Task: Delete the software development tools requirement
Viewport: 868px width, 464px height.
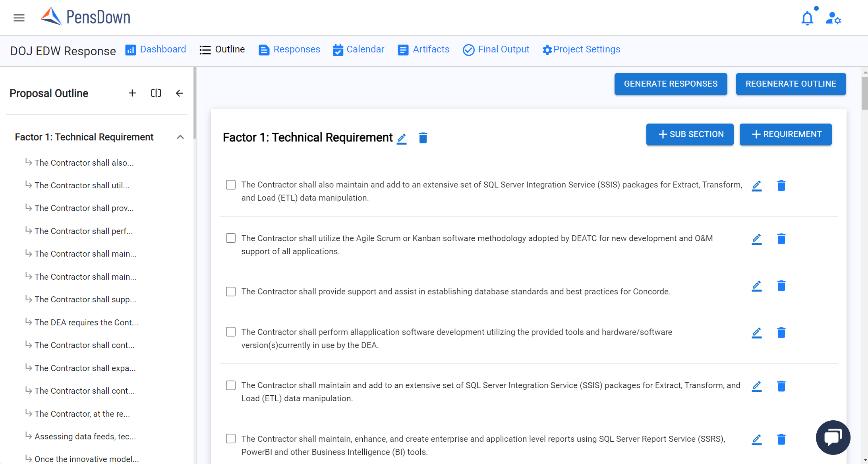Action: tap(781, 333)
